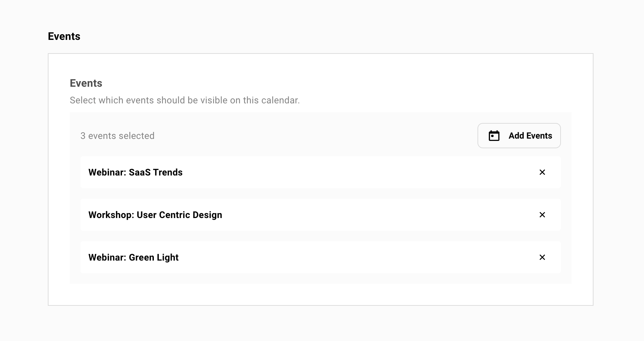Click the Workshop: User Centric Design title text
Screen dimensions: 644x341
pos(155,215)
